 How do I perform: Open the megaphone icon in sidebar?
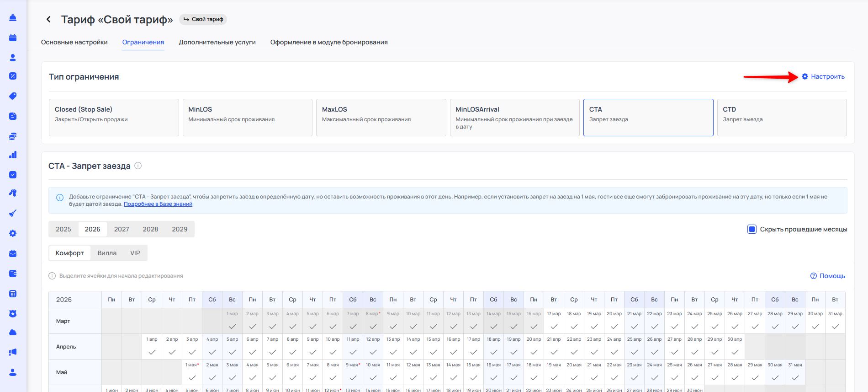pyautogui.click(x=13, y=352)
